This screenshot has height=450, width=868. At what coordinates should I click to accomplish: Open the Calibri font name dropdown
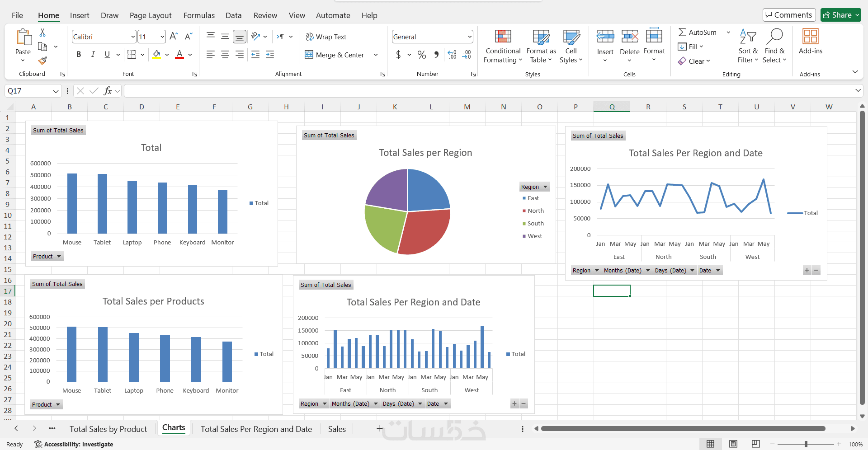click(x=133, y=37)
